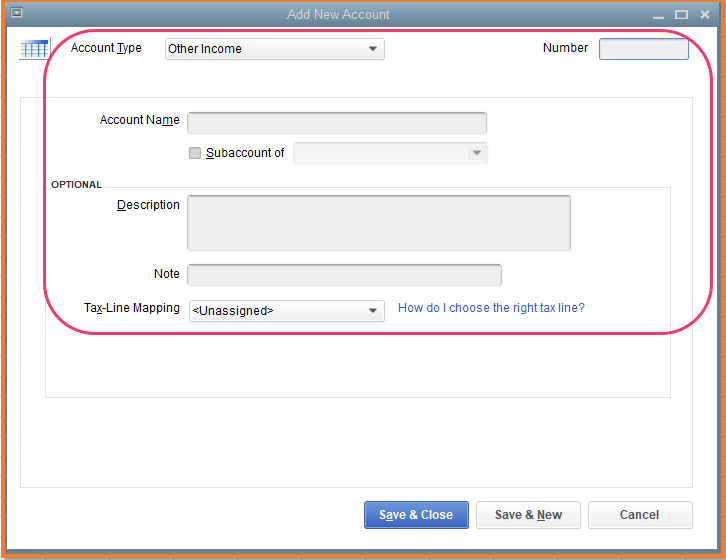Click the chart of accounts grid icon
The width and height of the screenshot is (726, 560).
point(34,49)
